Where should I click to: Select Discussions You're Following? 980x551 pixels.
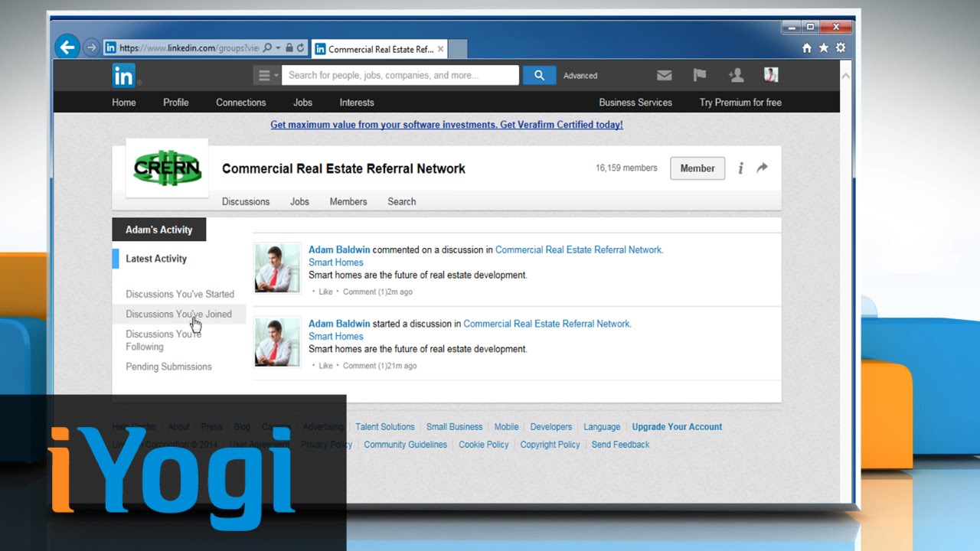[164, 341]
